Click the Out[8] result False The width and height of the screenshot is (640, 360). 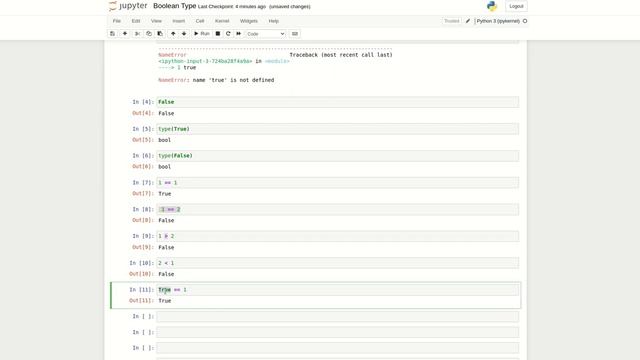166,220
